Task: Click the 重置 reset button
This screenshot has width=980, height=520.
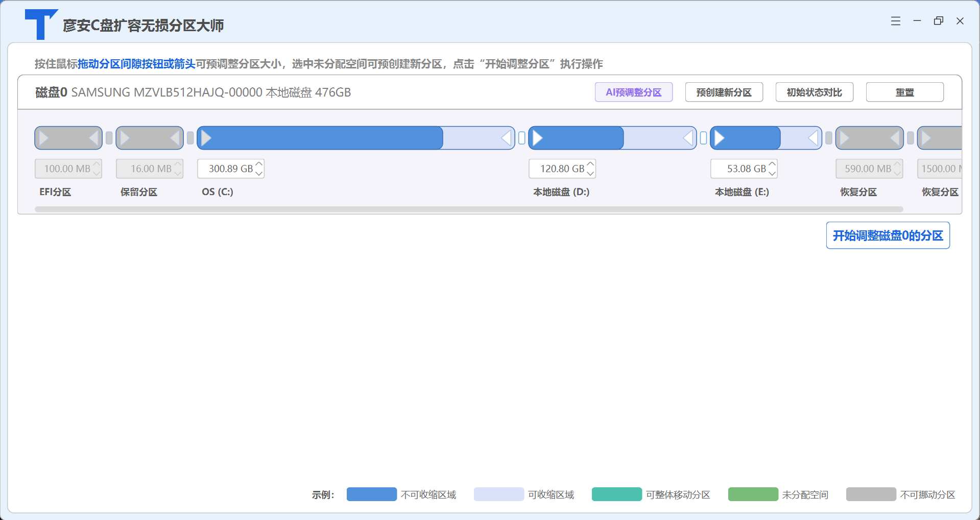Action: click(904, 92)
